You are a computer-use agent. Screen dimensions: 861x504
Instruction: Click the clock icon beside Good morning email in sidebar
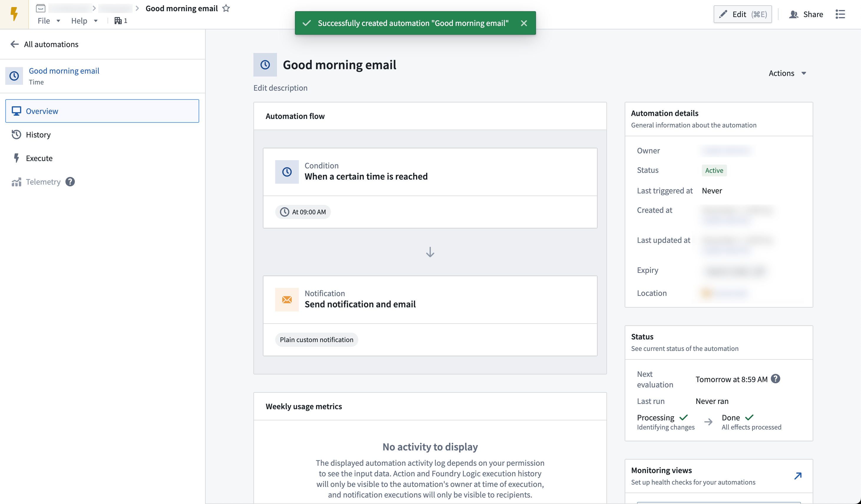click(14, 76)
